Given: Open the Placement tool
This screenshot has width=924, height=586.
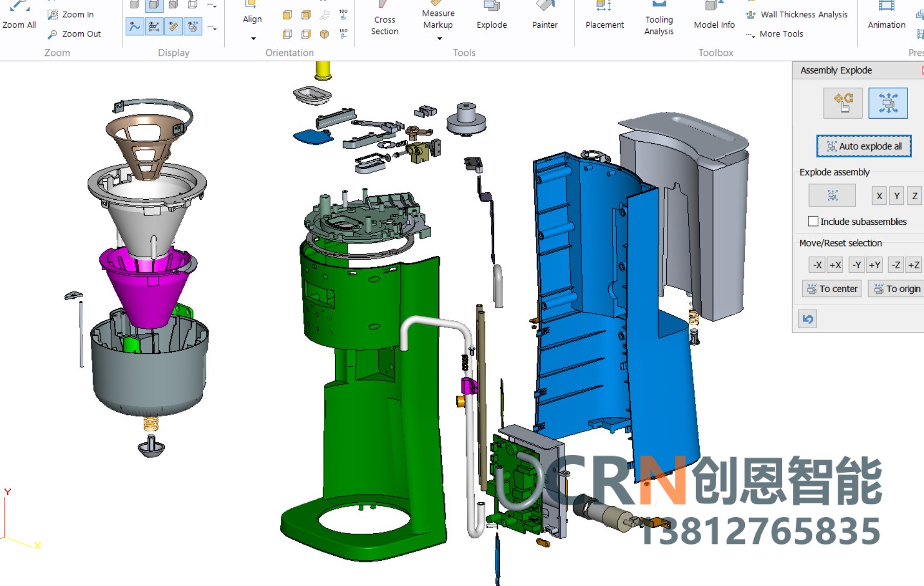Looking at the screenshot, I should point(605,15).
